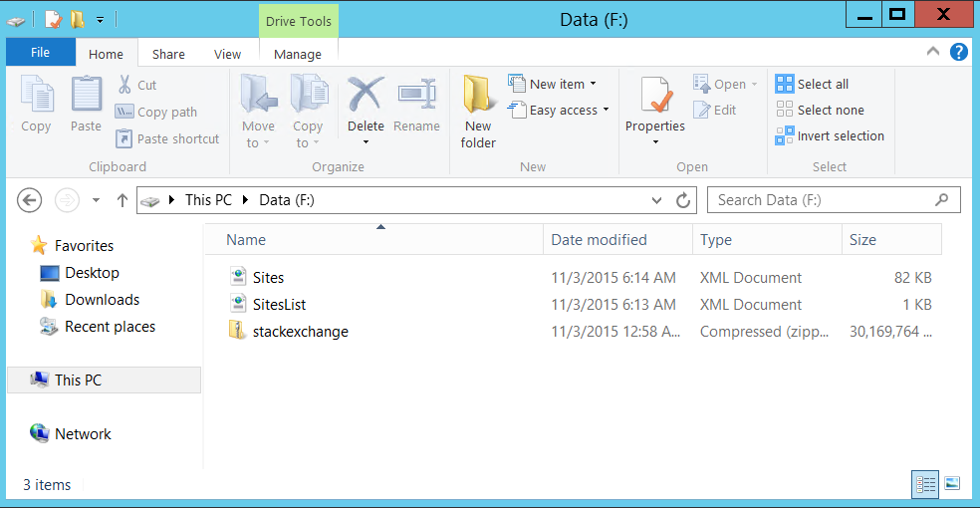Sort by Name column header

(x=373, y=240)
